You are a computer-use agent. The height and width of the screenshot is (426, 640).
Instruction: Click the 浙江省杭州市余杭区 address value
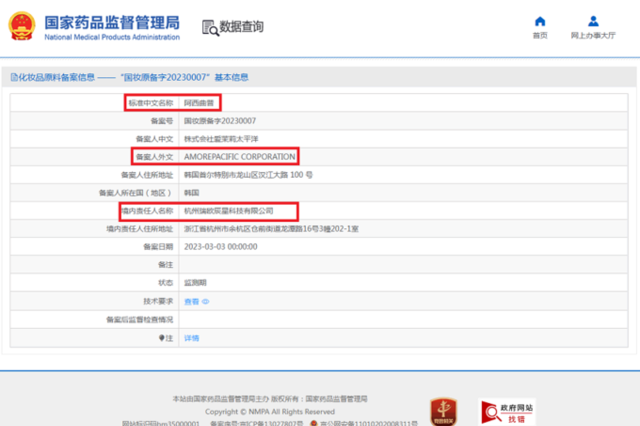coord(271,229)
